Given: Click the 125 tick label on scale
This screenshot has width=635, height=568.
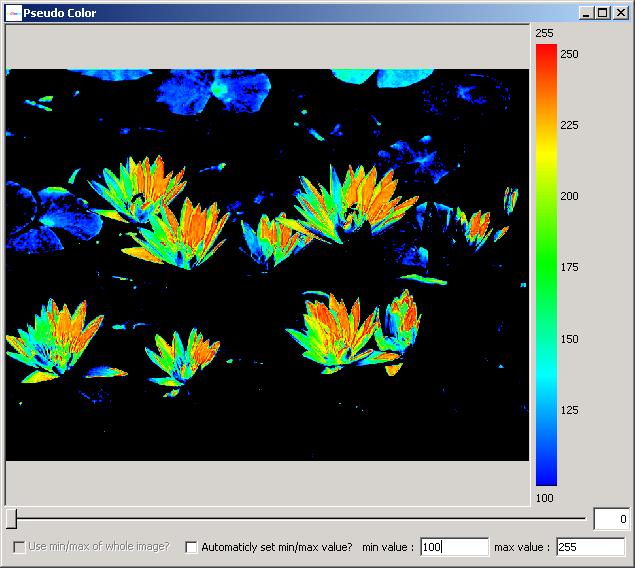Looking at the screenshot, I should 569,410.
